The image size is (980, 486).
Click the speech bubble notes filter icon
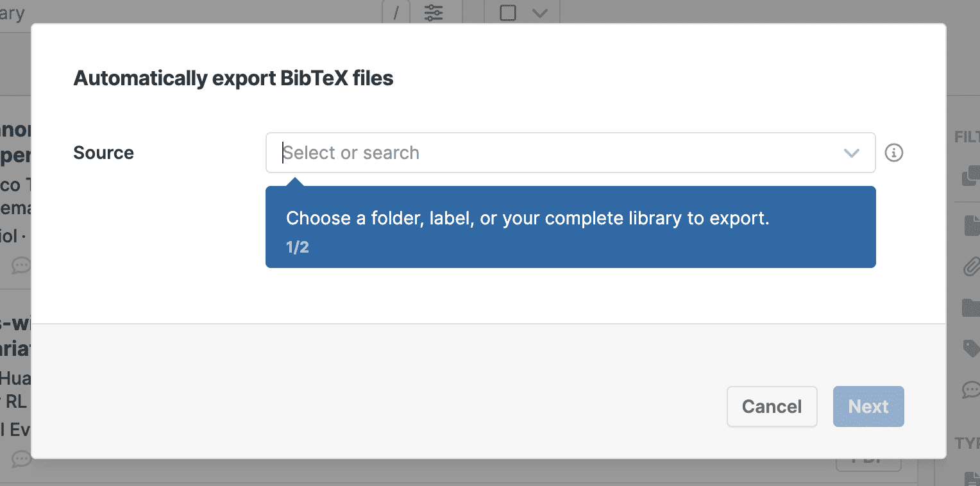pyautogui.click(x=972, y=389)
